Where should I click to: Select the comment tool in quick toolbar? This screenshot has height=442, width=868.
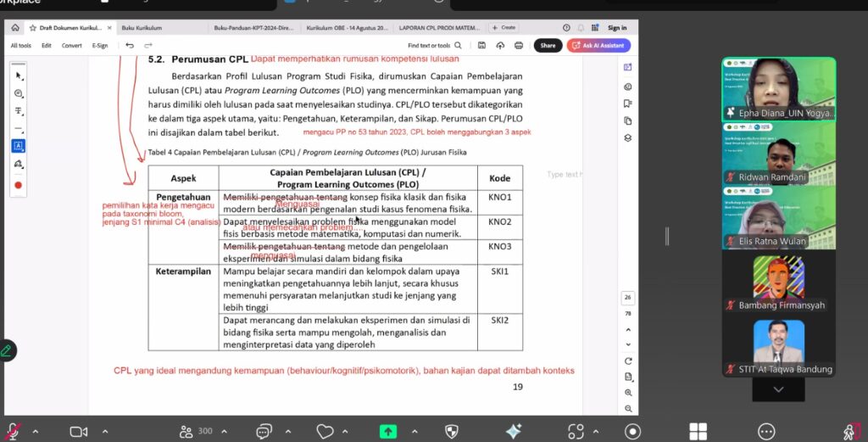(x=19, y=93)
